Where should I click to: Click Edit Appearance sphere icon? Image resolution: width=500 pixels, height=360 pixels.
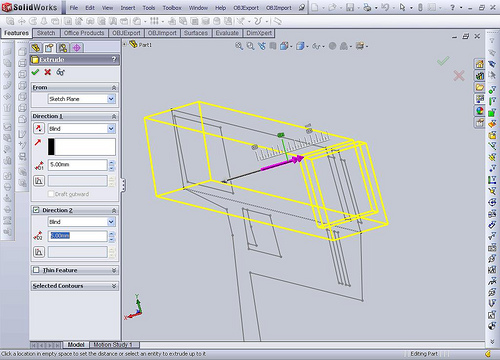click(x=332, y=46)
